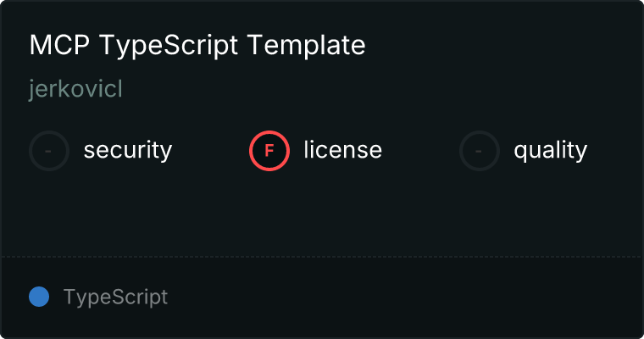Click the letter F inside the red circle
This screenshot has width=644, height=339.
click(269, 151)
